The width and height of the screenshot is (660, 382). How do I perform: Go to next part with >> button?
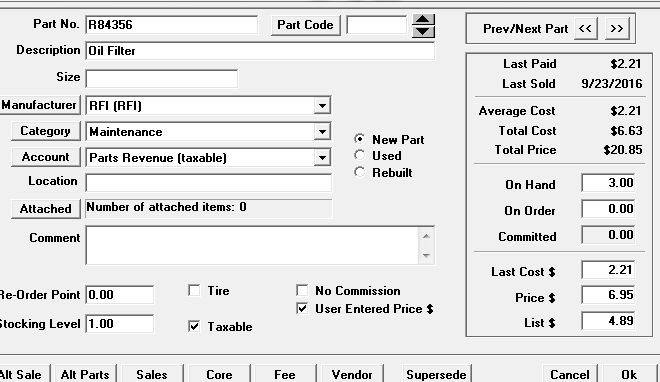(617, 29)
